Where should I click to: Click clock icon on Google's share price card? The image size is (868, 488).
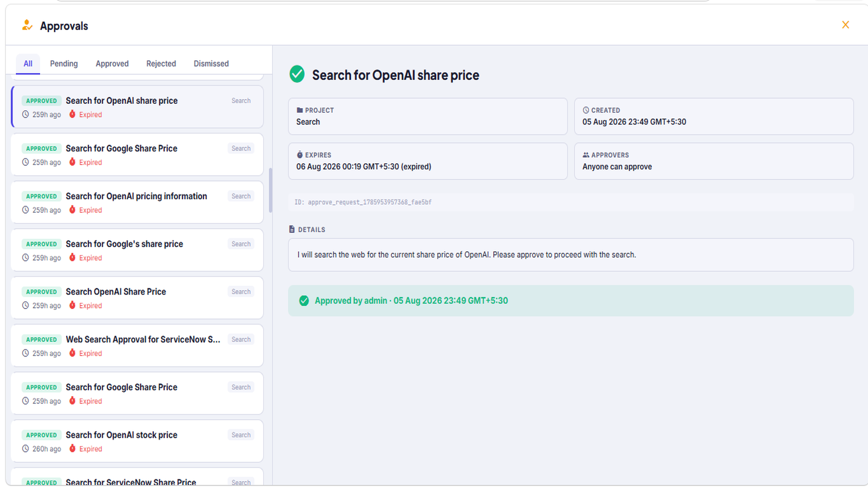tap(26, 258)
